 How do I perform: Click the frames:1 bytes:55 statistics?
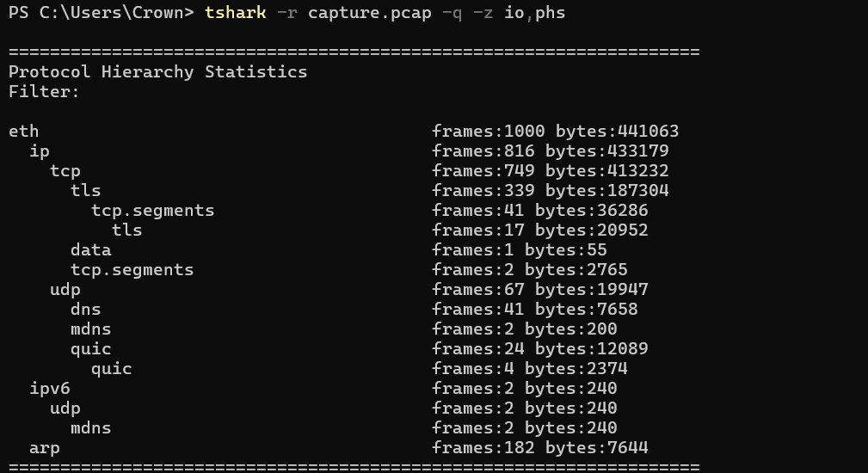(519, 250)
